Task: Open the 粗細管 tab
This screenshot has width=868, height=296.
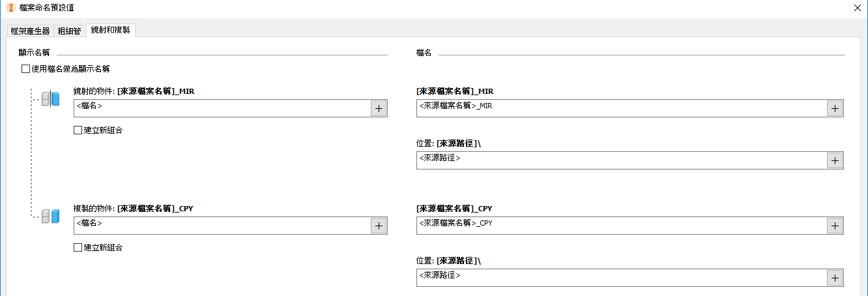Action: pos(69,31)
